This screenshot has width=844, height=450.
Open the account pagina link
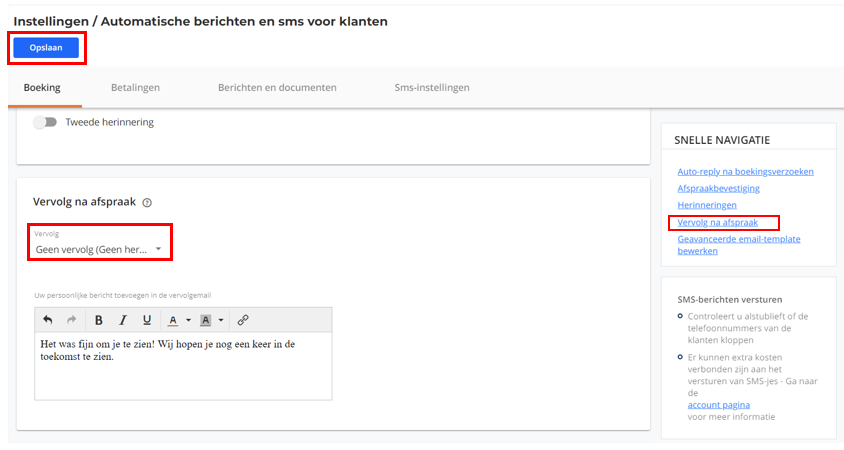coord(719,405)
